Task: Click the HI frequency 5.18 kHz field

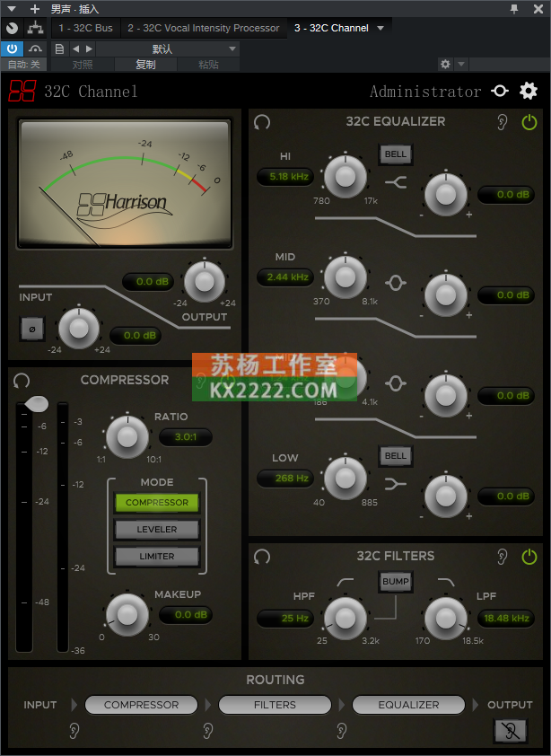Action: click(x=285, y=177)
